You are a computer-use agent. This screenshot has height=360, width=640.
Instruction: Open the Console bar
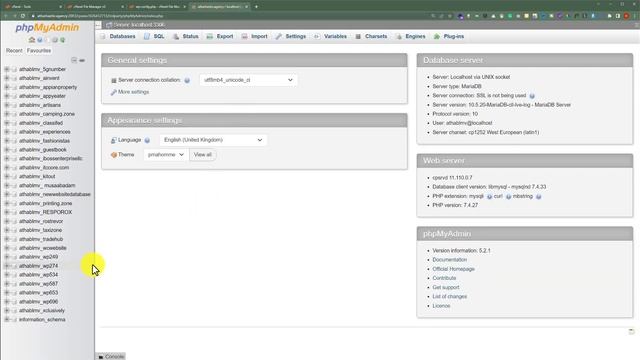tap(111, 356)
